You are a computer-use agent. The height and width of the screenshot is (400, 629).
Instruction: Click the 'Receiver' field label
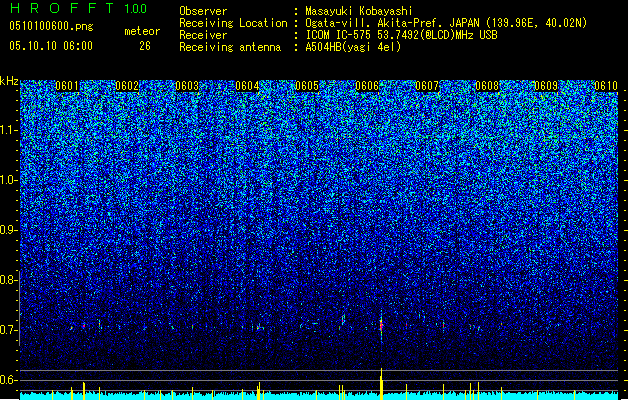[203, 35]
